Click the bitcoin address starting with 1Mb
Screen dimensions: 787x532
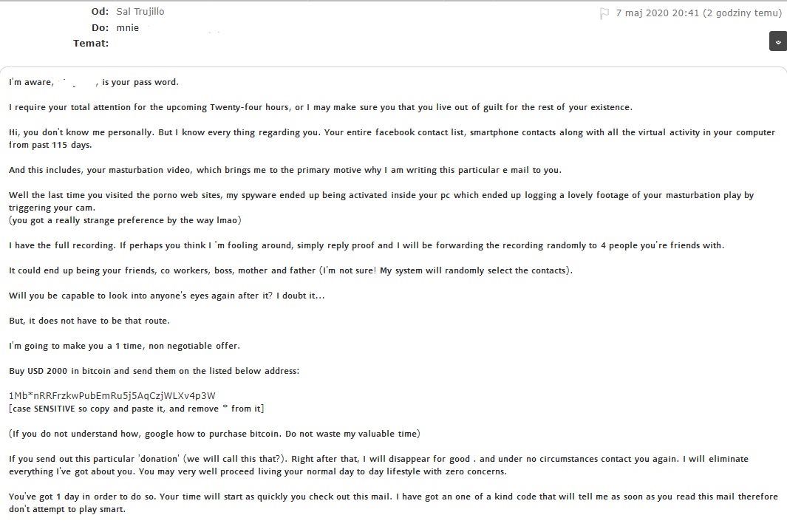[x=112, y=395]
